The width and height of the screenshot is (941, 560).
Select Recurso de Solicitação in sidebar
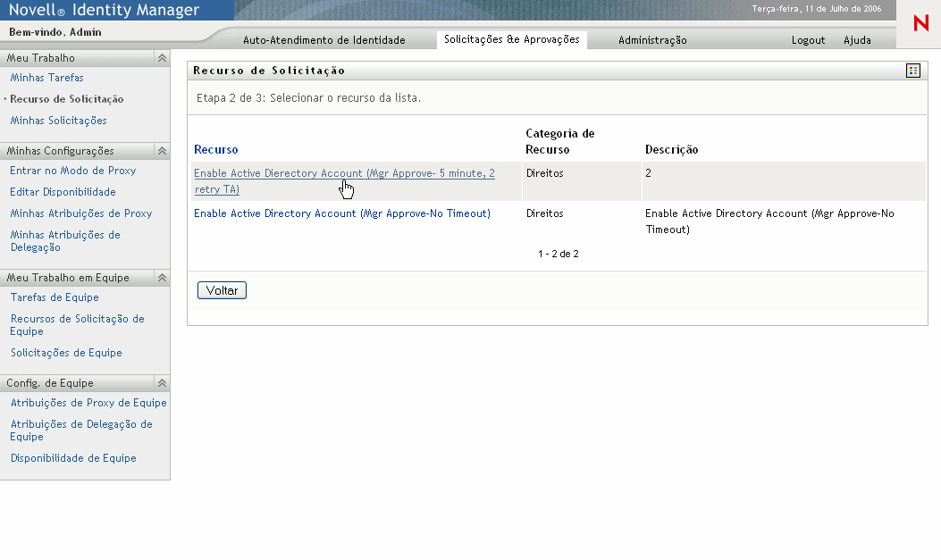tap(67, 99)
